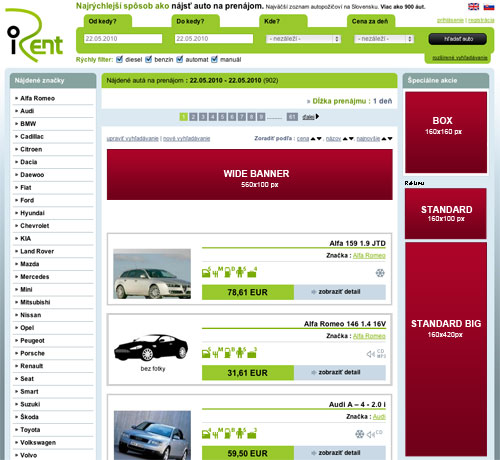Toggle the automat quick filter checkbox
Viewport: 500px width, 460px height.
[x=180, y=59]
